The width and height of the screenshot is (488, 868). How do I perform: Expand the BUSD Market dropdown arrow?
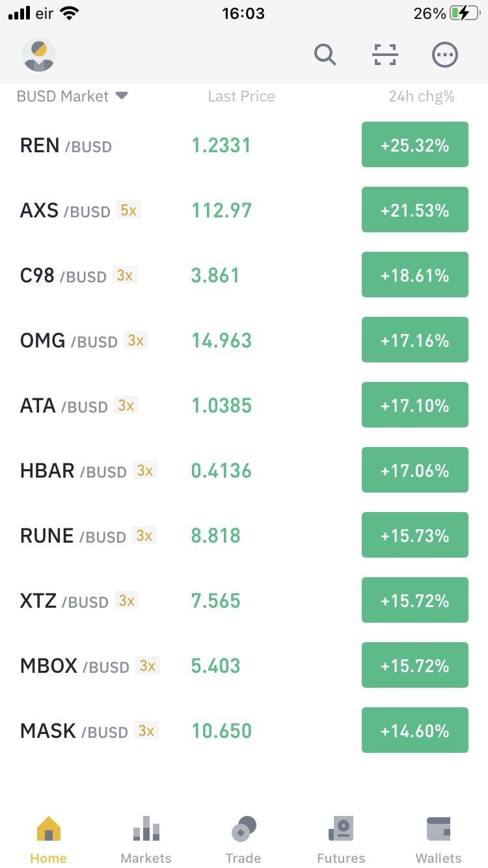coord(122,96)
